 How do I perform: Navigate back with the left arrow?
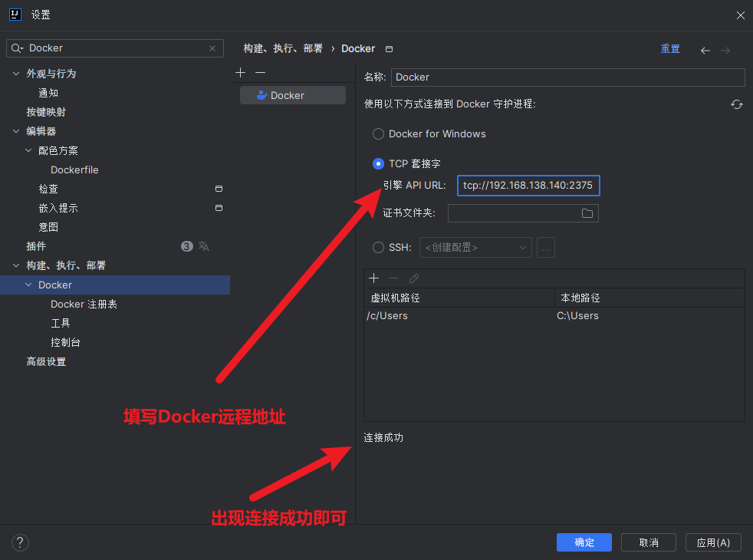705,50
